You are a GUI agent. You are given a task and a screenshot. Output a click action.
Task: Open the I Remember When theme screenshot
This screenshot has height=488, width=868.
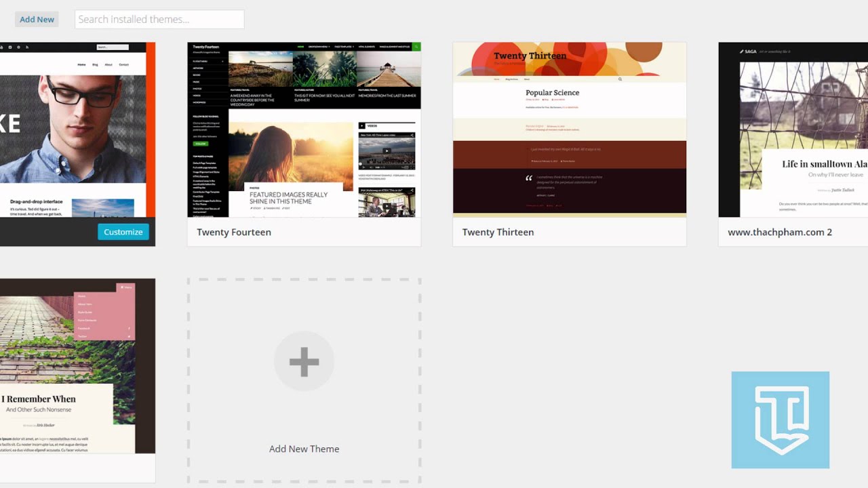(77, 365)
